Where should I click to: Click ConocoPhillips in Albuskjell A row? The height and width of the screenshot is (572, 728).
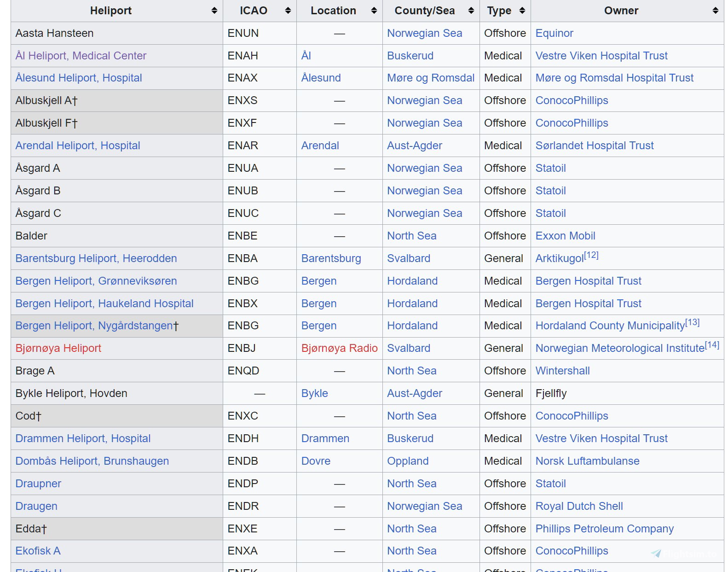coord(572,100)
